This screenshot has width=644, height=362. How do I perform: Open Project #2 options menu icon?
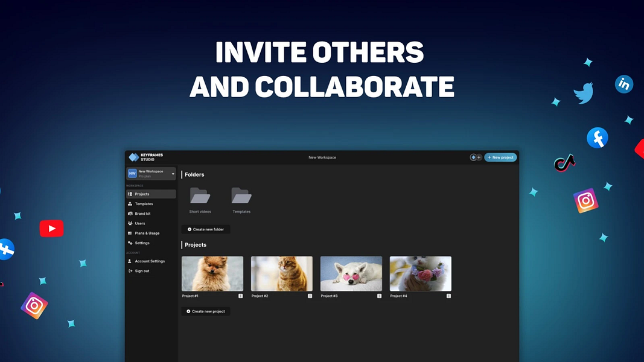click(310, 296)
